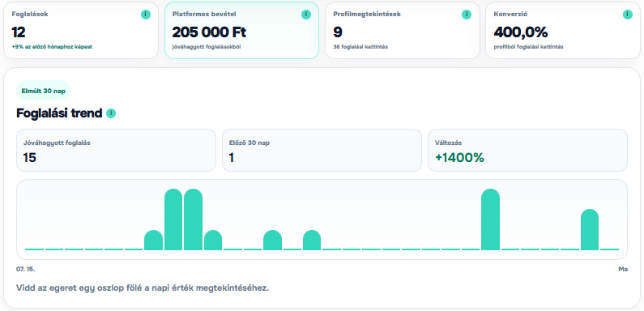Click info icon beside Foglalási trend heading
Screen dimensions: 644x311
tap(111, 113)
